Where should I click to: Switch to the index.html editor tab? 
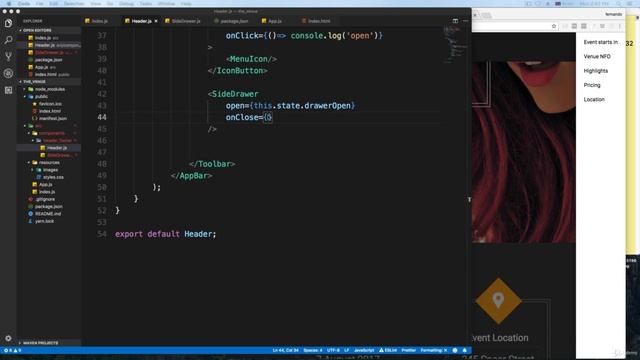pos(316,21)
